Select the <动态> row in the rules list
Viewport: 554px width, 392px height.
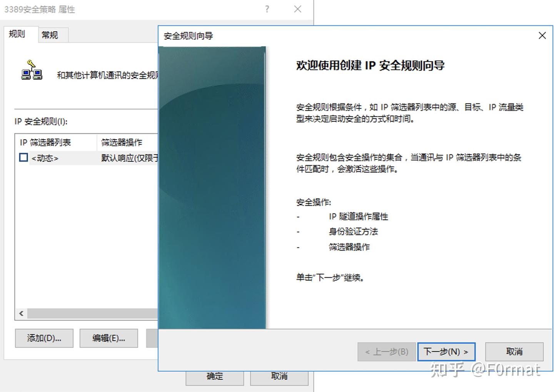pyautogui.click(x=45, y=158)
